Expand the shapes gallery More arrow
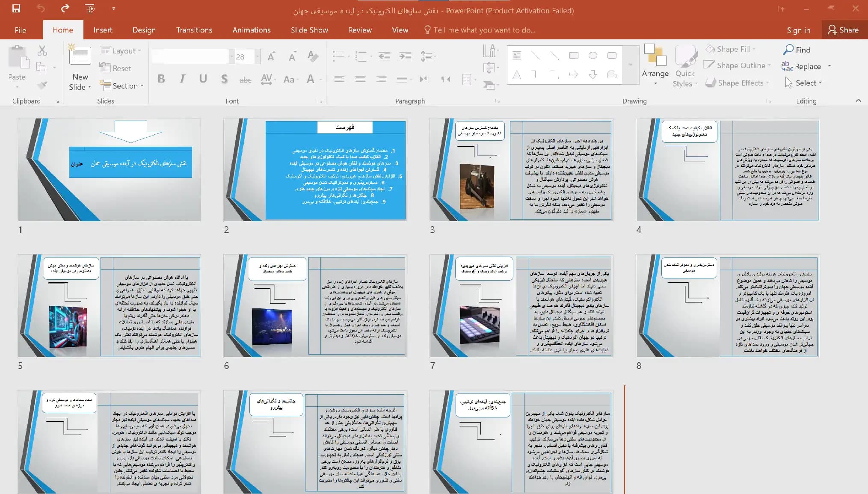This screenshot has height=494, width=868. tap(630, 65)
